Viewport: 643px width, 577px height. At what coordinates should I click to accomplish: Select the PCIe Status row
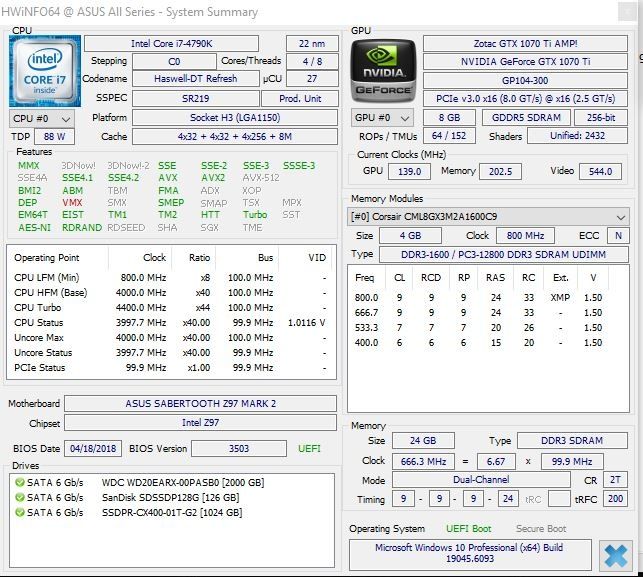[171, 368]
